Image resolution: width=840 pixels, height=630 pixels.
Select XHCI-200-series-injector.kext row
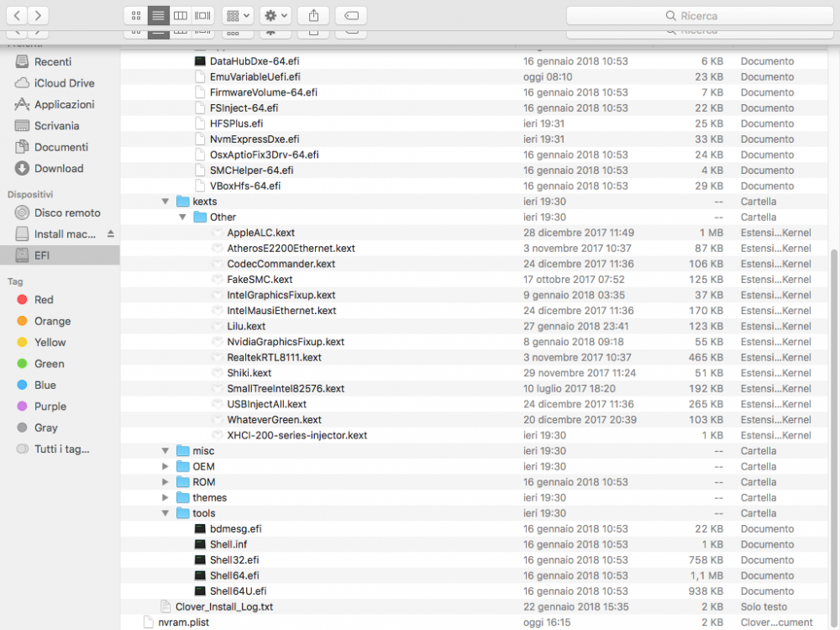point(474,435)
